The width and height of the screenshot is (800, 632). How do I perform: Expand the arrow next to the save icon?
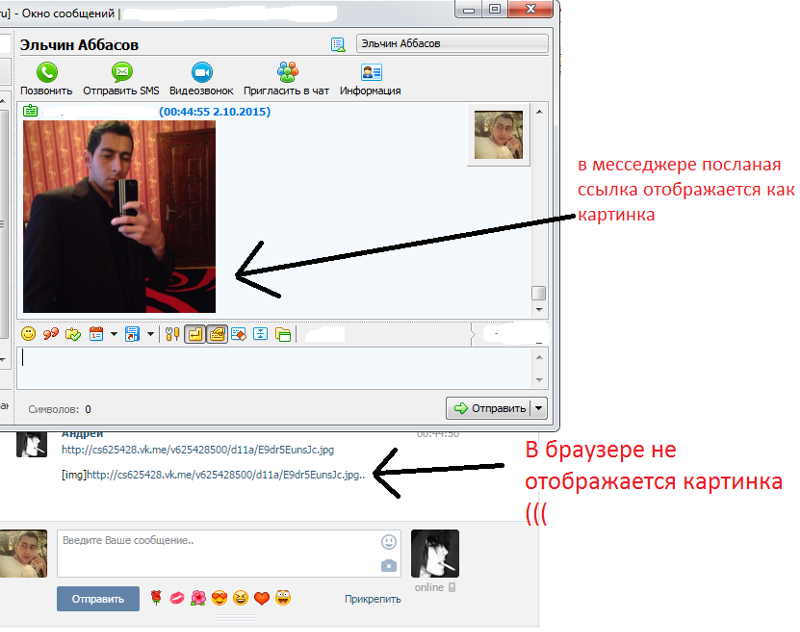click(x=151, y=334)
